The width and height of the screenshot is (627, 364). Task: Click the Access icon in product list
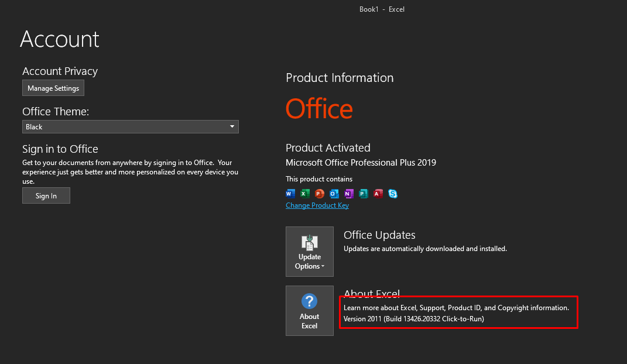378,194
